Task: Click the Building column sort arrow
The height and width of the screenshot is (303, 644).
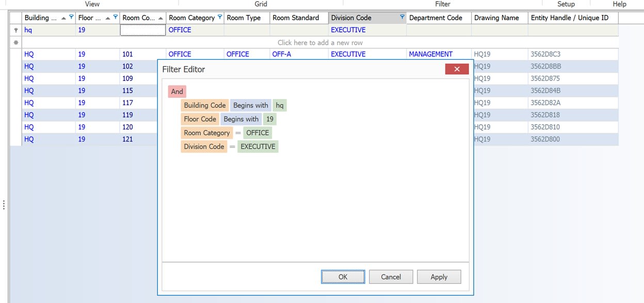Action: [x=63, y=18]
